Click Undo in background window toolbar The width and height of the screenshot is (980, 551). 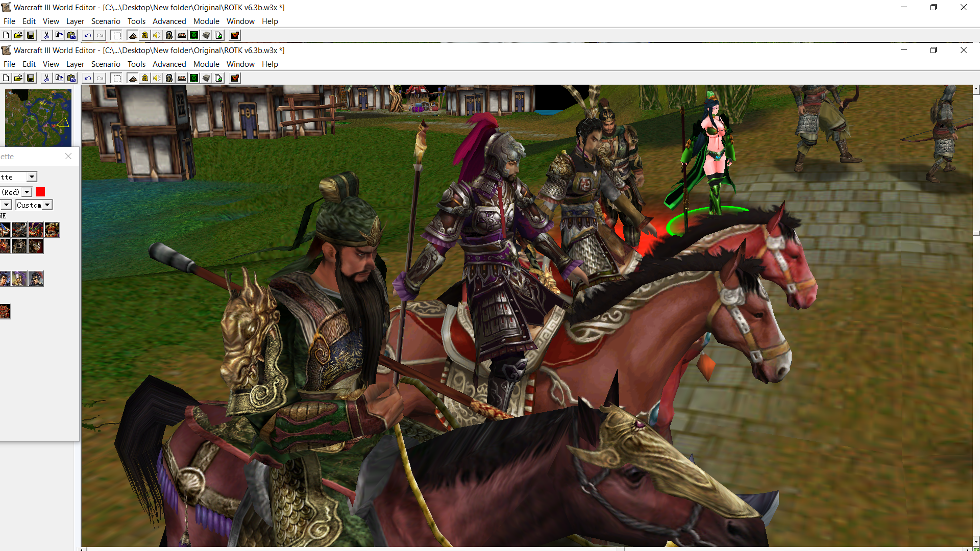88,35
